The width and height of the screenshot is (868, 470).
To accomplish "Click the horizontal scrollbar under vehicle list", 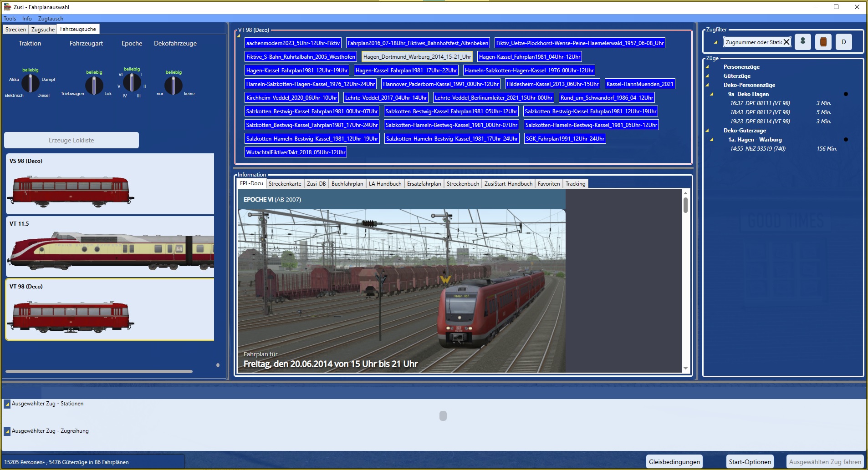I will 99,372.
